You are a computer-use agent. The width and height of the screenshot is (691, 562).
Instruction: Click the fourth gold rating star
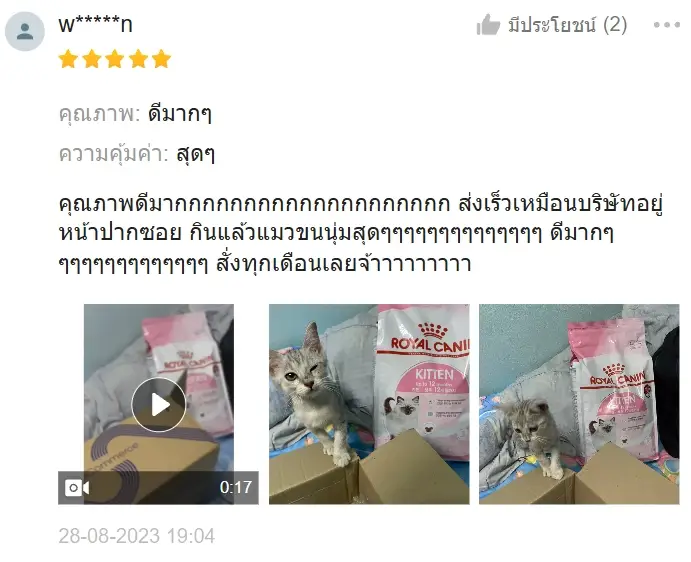(138, 59)
